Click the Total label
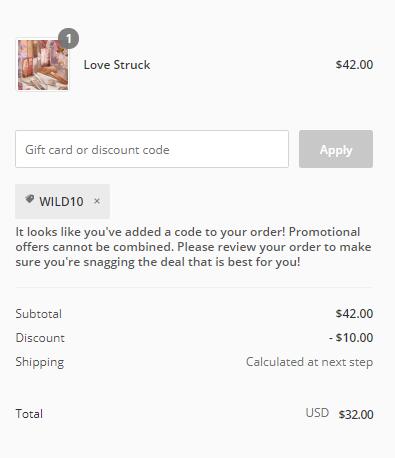 click(29, 414)
